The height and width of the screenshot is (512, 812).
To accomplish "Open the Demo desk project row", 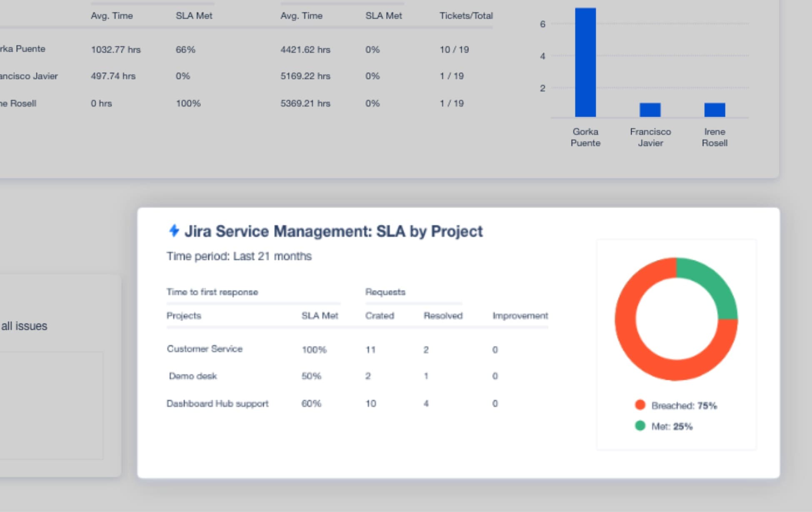I will pos(193,376).
